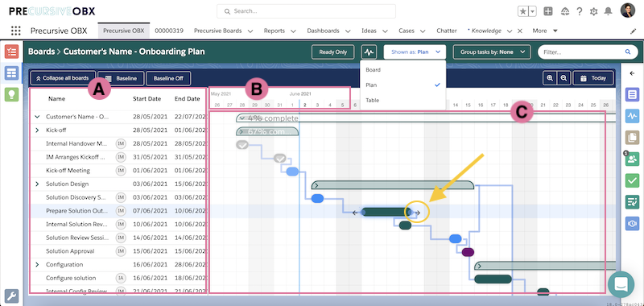
Task: Select the checked Plan view option
Action: click(x=402, y=85)
